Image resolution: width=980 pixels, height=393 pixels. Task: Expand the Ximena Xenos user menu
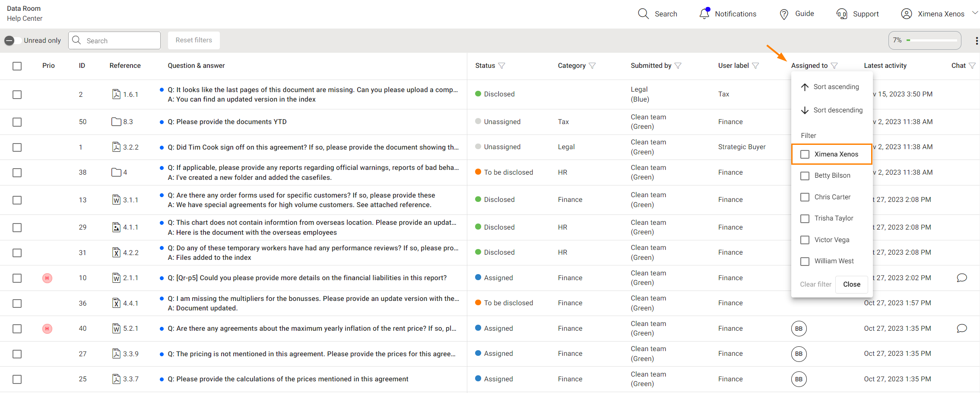(x=974, y=13)
